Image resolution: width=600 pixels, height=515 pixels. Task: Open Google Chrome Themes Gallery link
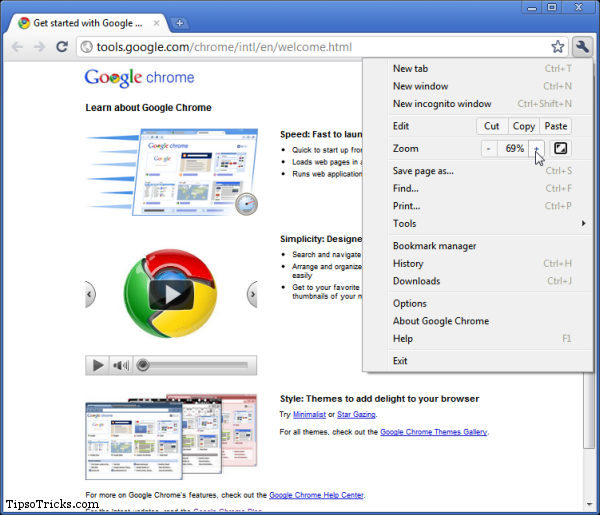tap(434, 432)
